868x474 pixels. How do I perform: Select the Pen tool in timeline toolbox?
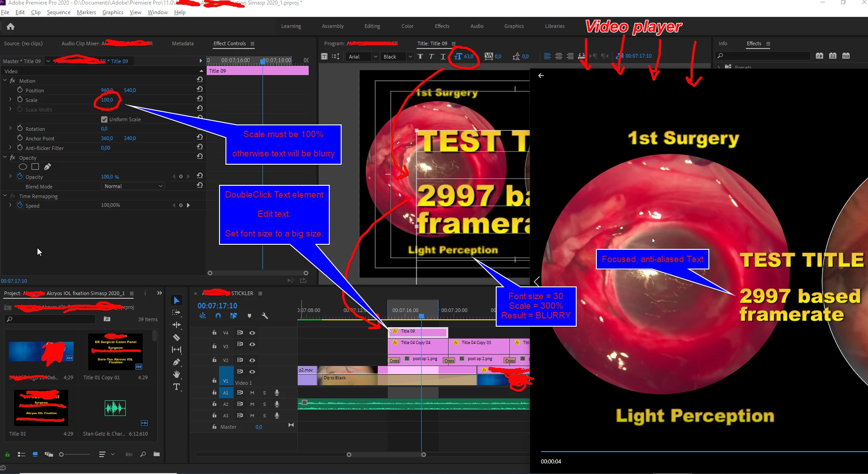177,362
